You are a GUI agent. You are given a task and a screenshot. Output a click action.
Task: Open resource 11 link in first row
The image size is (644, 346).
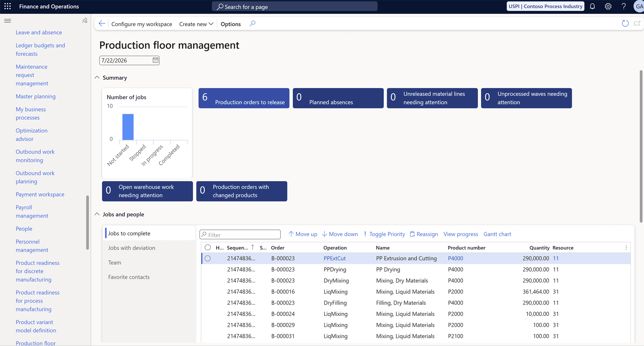point(556,258)
